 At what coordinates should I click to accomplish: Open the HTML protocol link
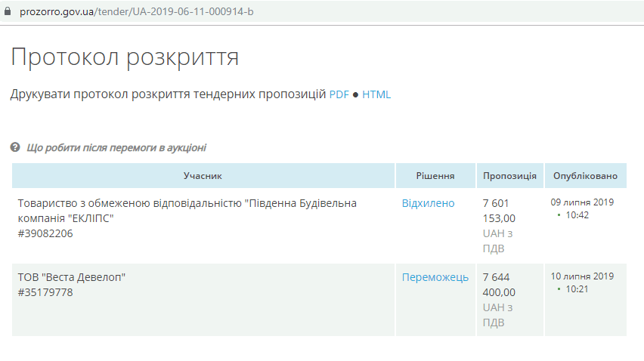coord(376,94)
